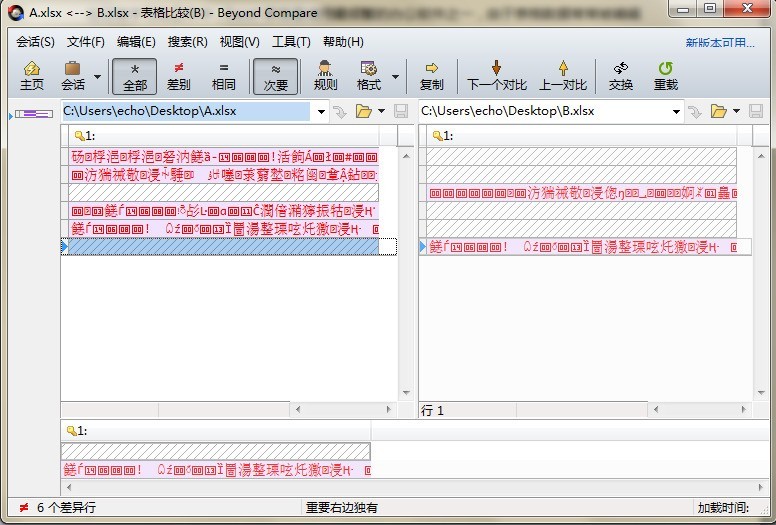This screenshot has width=776, height=525.
Task: Click left pane browse-up arrow icon
Action: point(340,112)
